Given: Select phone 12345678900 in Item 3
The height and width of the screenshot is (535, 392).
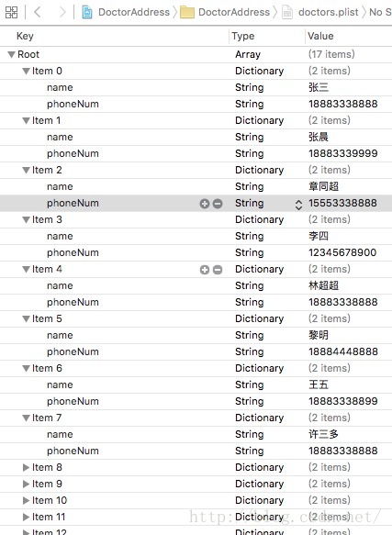Looking at the screenshot, I should tap(342, 253).
